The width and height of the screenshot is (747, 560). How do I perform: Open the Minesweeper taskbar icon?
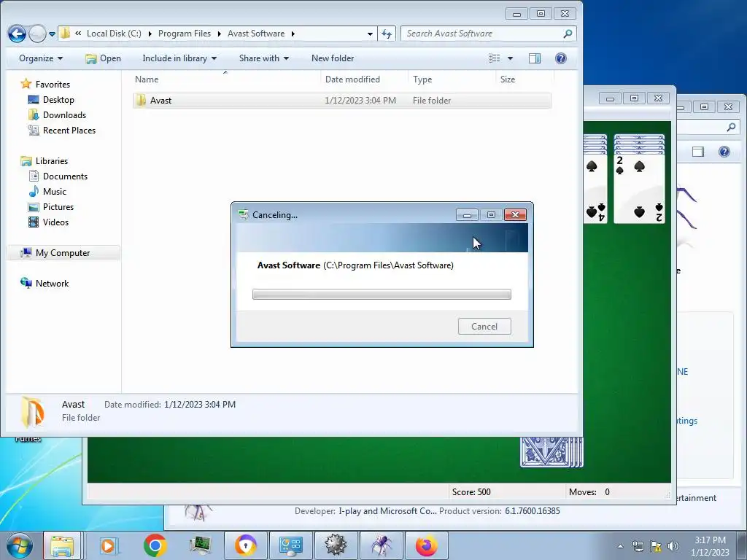(x=336, y=545)
